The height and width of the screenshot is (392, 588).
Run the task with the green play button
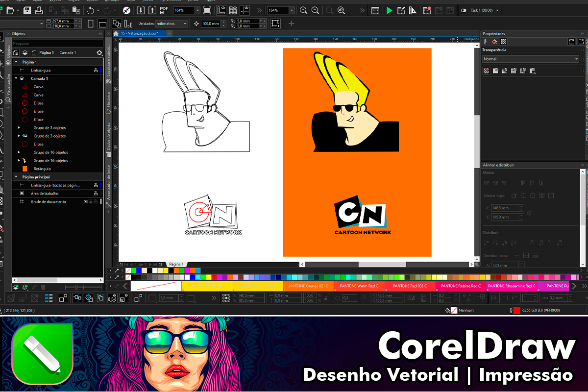click(390, 10)
